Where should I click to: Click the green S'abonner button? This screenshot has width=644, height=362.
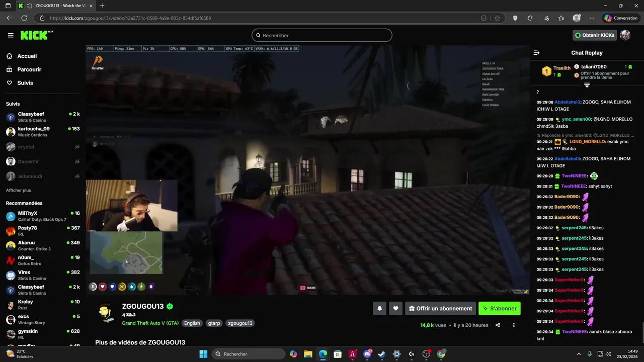(499, 309)
